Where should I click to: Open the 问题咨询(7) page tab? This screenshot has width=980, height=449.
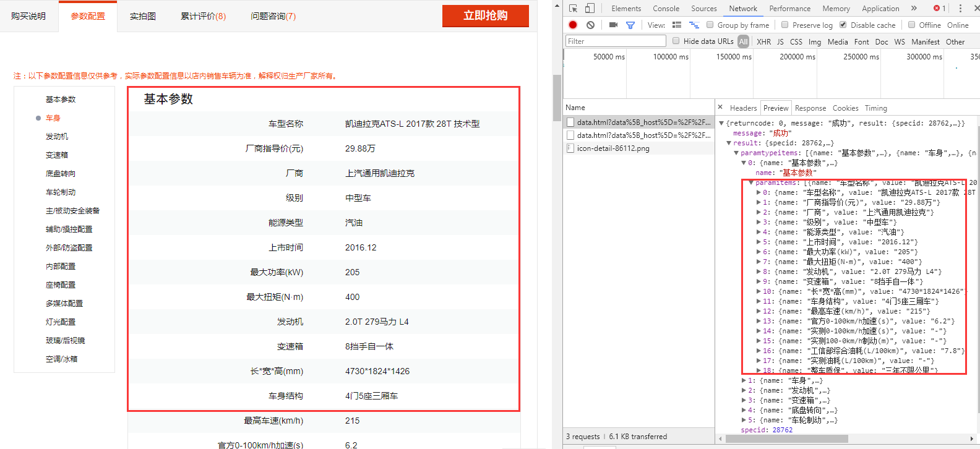(273, 16)
